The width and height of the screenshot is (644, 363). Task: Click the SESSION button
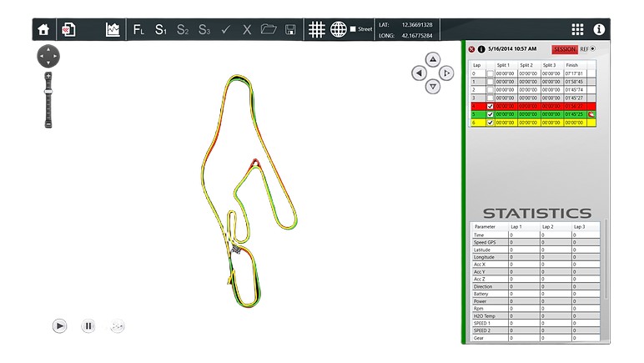point(564,49)
